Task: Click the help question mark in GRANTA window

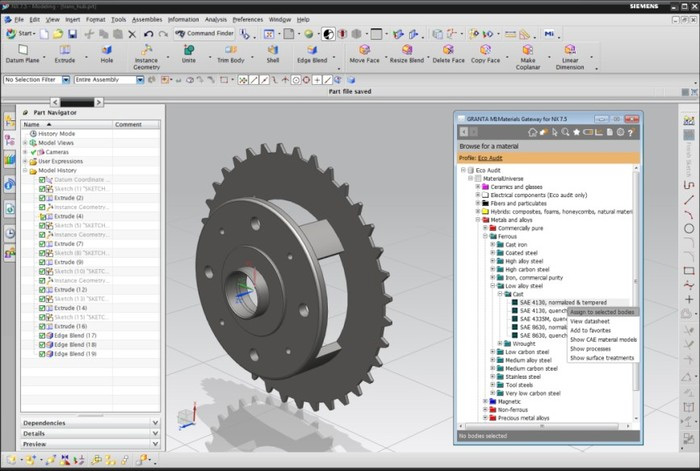Action: 630,133
